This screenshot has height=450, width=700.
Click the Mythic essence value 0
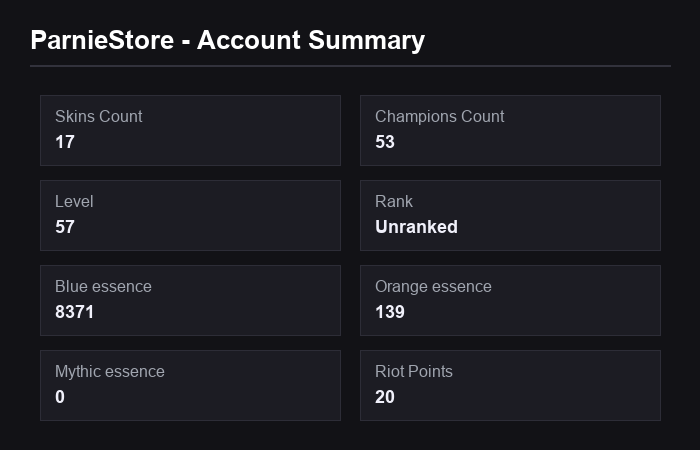(x=60, y=397)
